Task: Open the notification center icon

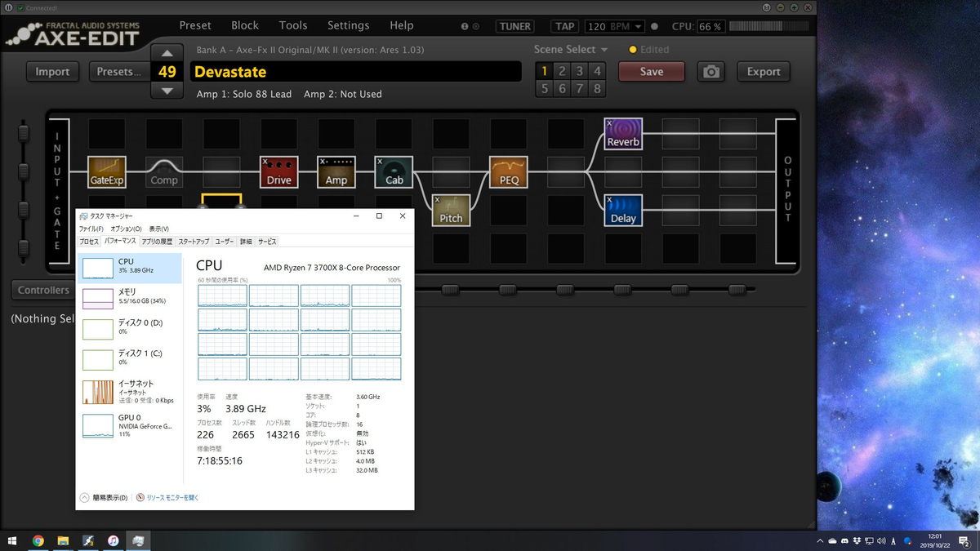Action: (964, 540)
